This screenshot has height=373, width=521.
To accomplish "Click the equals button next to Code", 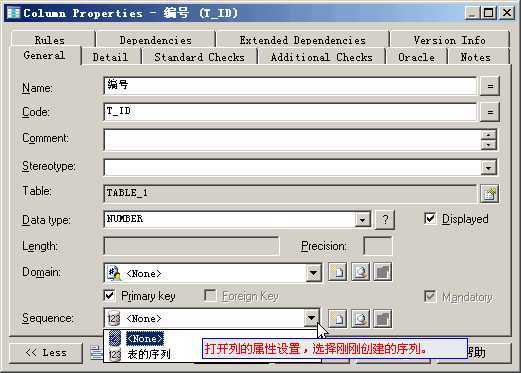I will pos(490,112).
